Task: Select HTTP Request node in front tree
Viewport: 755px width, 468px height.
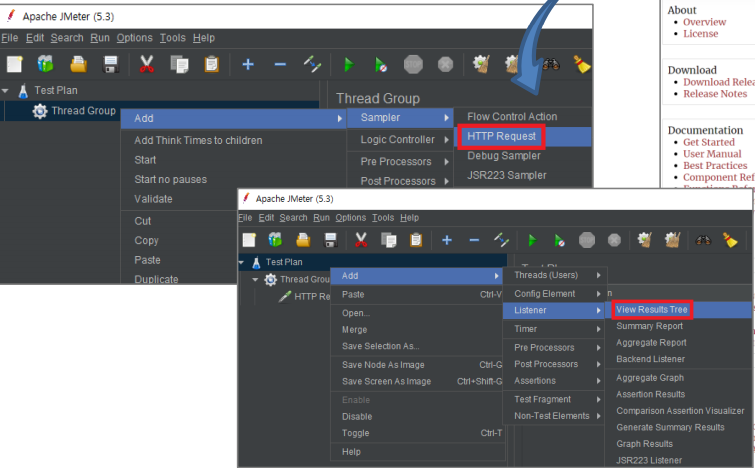Action: [x=312, y=297]
